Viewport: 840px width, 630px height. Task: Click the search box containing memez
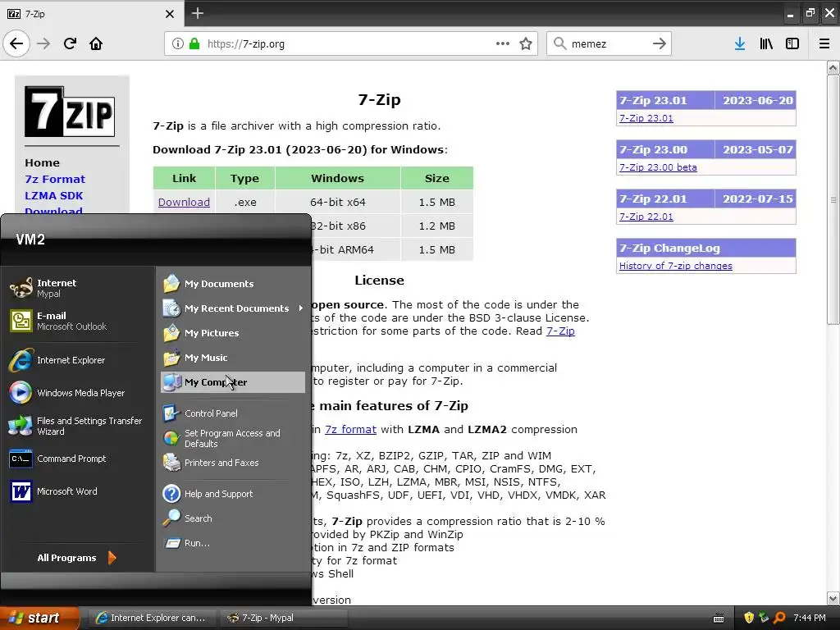tap(609, 43)
